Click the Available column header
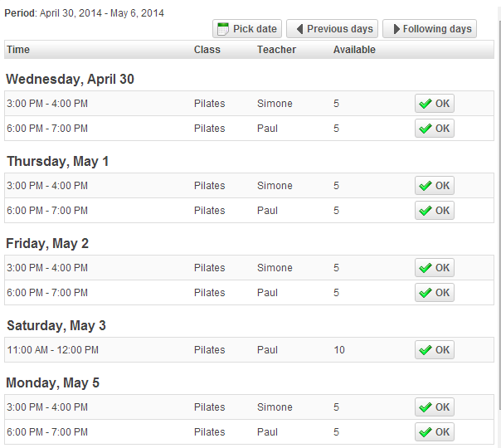The image size is (501, 448). tap(354, 50)
